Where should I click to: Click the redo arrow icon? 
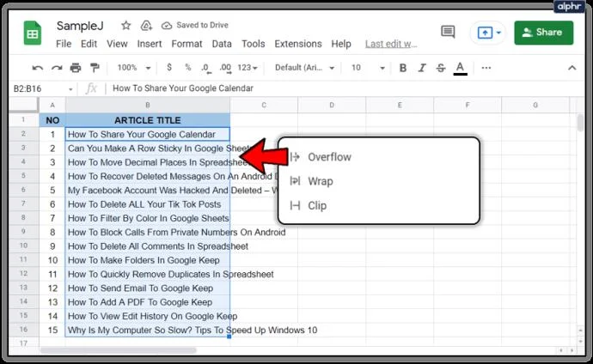click(57, 67)
